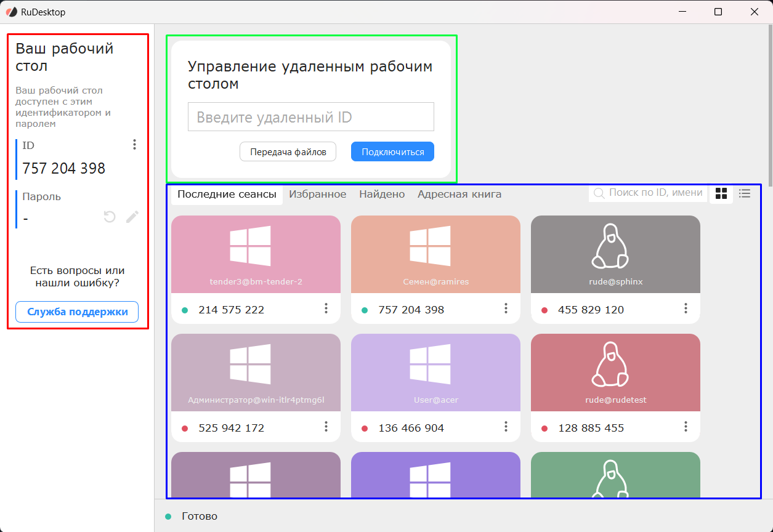The width and height of the screenshot is (773, 532).
Task: Click the Пароль label in sidebar
Action: click(41, 197)
